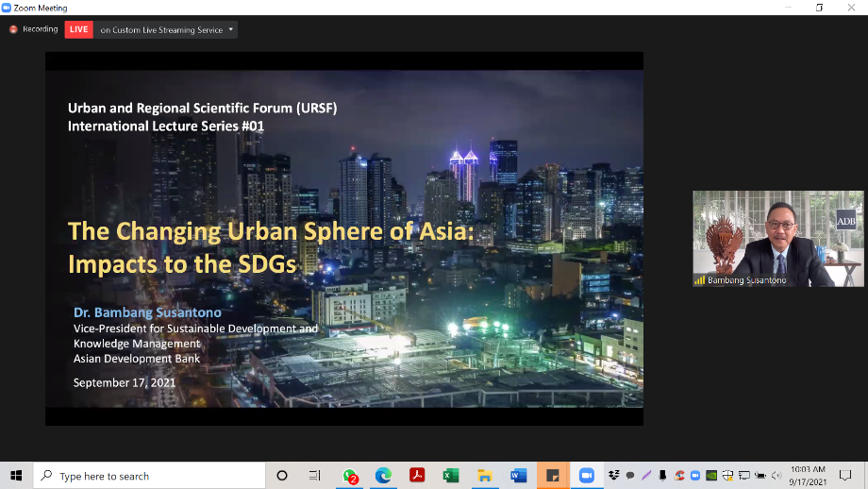Image resolution: width=868 pixels, height=489 pixels.
Task: Click the Zoom icon in the taskbar
Action: coord(585,476)
